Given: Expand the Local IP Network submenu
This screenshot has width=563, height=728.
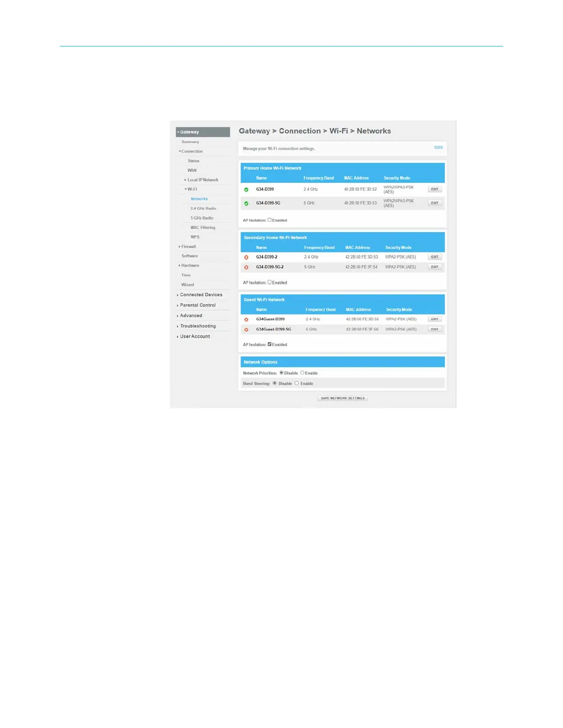Looking at the screenshot, I should point(202,180).
